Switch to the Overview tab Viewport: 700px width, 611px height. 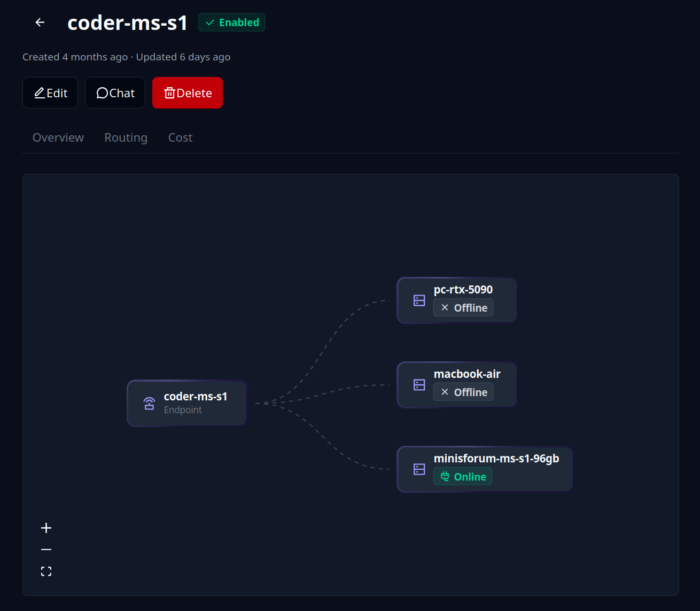[x=58, y=137]
